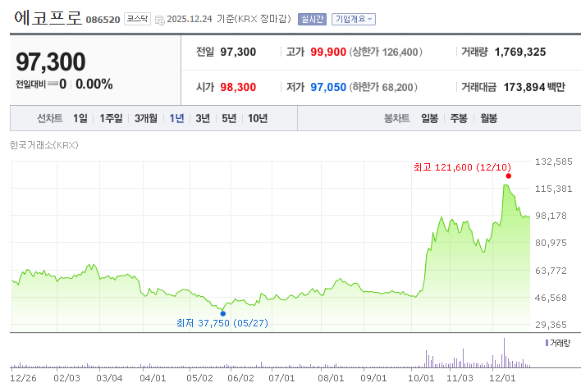Click the 코스닥 market badge
581x392 pixels.
pyautogui.click(x=137, y=19)
